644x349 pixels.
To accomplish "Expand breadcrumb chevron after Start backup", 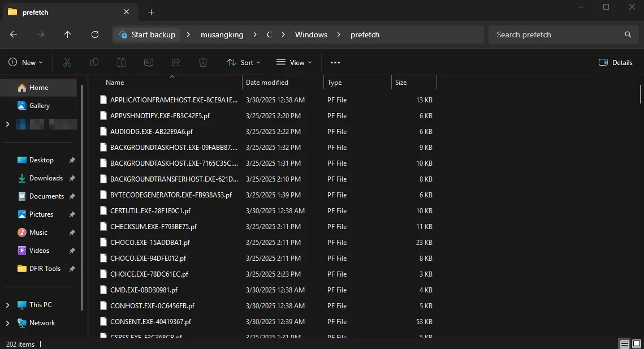I will coord(188,35).
